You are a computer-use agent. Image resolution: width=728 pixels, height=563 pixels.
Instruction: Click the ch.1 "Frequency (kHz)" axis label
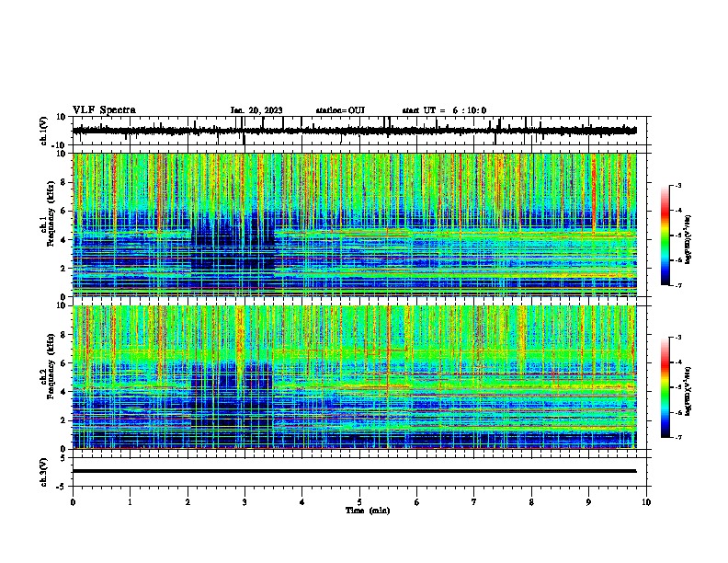tap(51, 214)
